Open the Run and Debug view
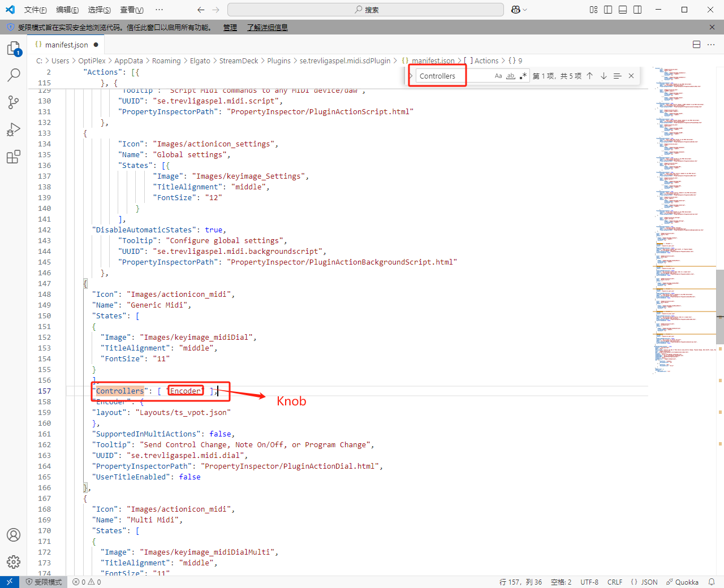724x588 pixels. [14, 129]
